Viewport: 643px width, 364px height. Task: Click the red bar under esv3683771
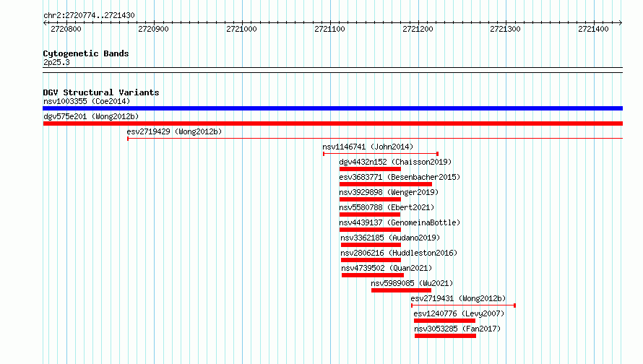[x=386, y=184]
